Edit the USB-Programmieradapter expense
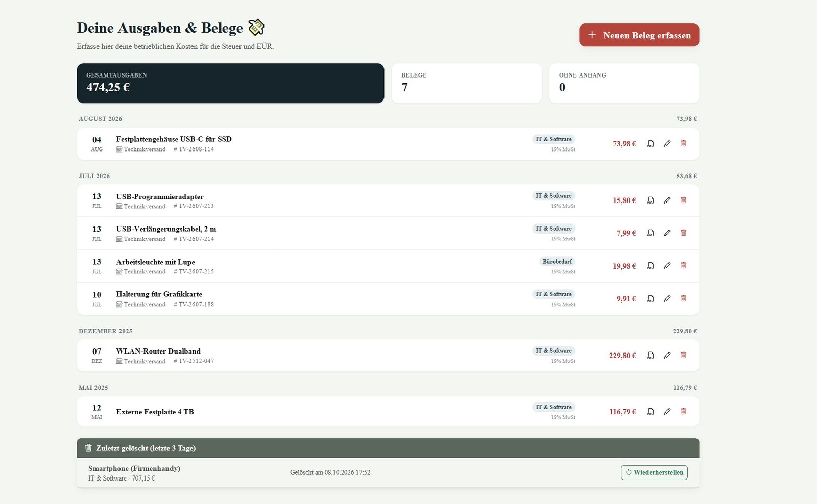Screen dimensions: 817x504 tap(667, 200)
